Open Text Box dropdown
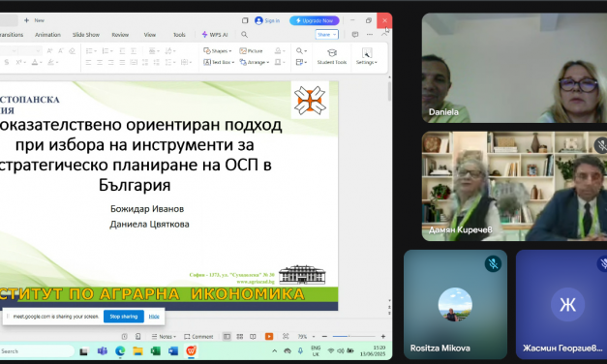Viewport: 607px width, 364px height. tap(219, 62)
